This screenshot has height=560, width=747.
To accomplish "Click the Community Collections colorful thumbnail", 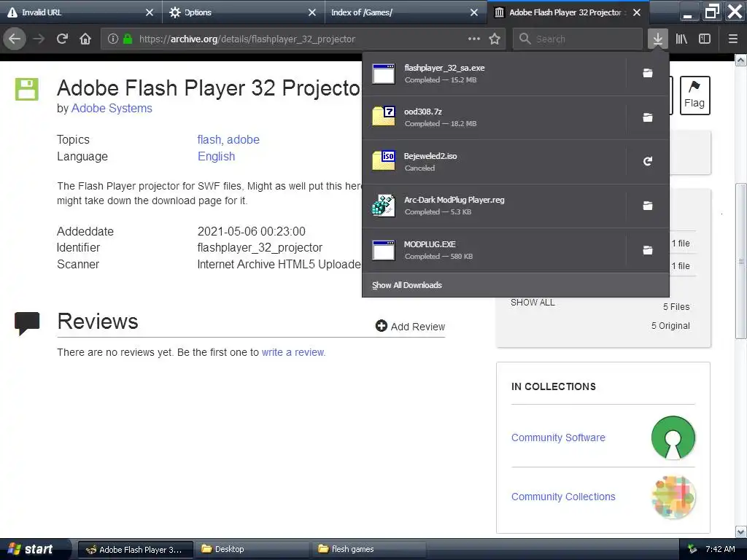I will point(673,497).
